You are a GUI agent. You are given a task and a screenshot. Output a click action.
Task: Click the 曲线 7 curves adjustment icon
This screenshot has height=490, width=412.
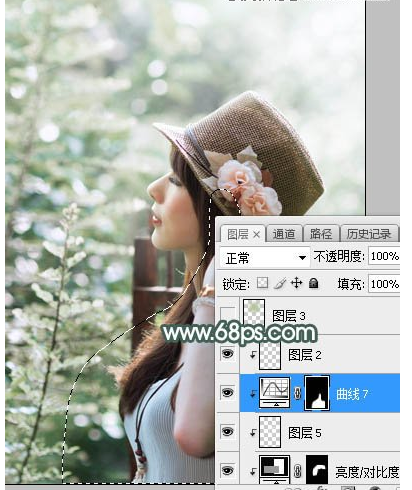pos(275,393)
